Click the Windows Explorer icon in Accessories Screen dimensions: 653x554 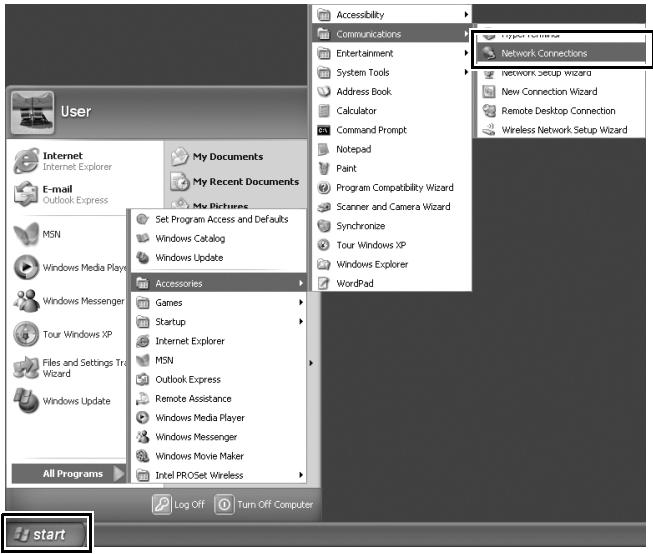[324, 264]
